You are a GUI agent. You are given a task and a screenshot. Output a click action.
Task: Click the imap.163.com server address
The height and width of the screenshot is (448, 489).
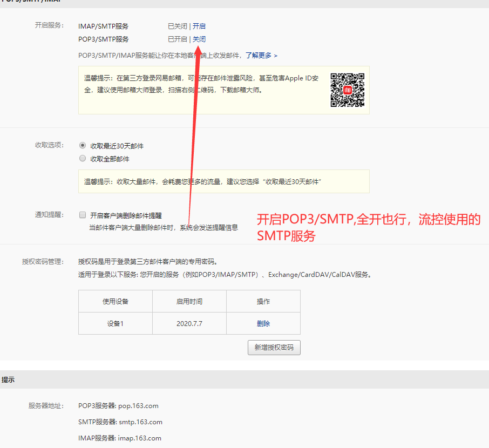point(140,438)
